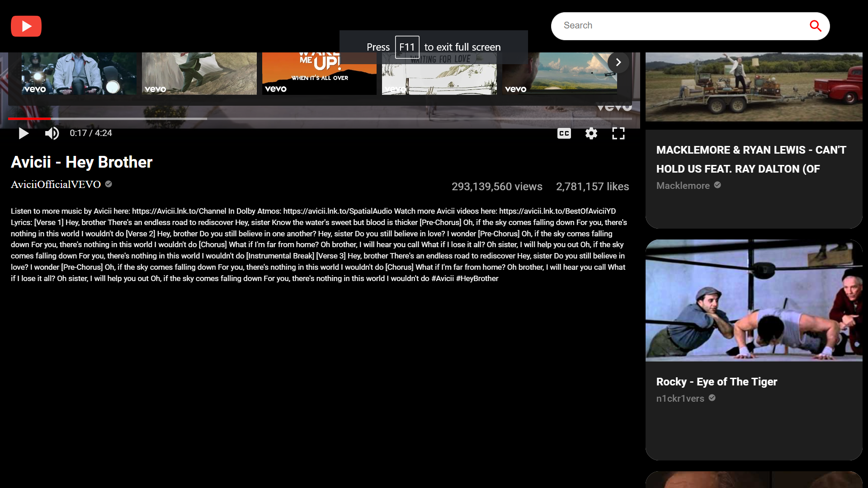The height and width of the screenshot is (488, 868).
Task: Toggle closed captions (CC)
Action: 564,133
